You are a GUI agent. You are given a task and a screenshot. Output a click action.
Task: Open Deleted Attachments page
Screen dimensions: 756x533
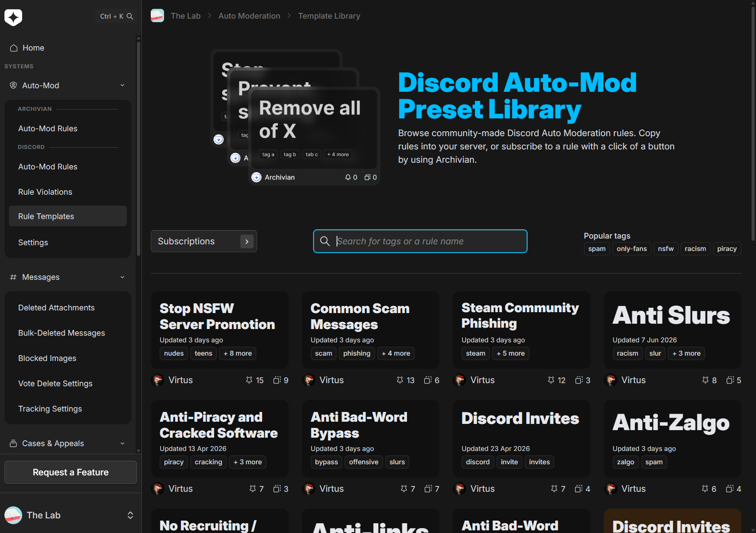(68, 308)
